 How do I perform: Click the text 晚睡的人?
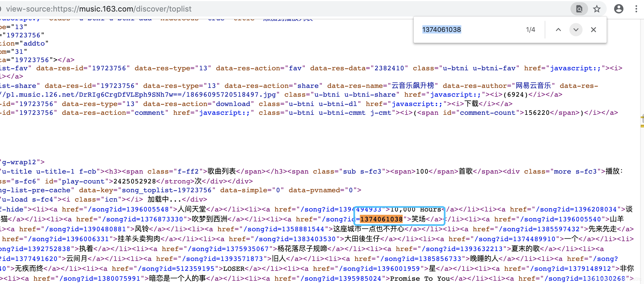tap(484, 259)
